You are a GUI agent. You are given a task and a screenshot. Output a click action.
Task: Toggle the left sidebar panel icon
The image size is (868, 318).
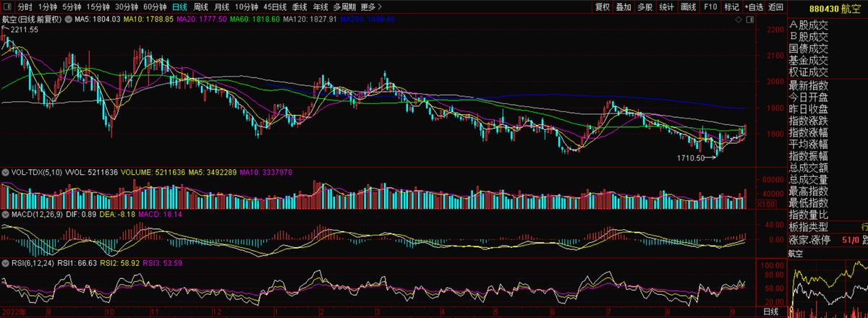point(7,7)
